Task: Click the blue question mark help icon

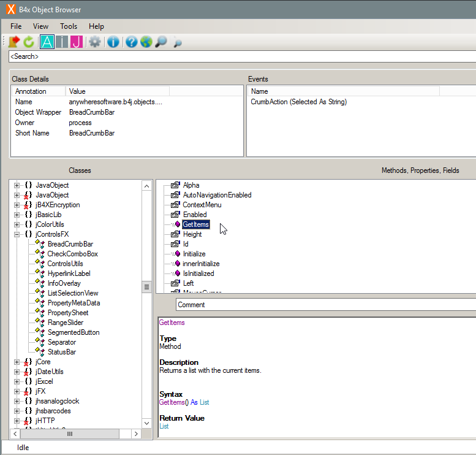Action: 131,42
